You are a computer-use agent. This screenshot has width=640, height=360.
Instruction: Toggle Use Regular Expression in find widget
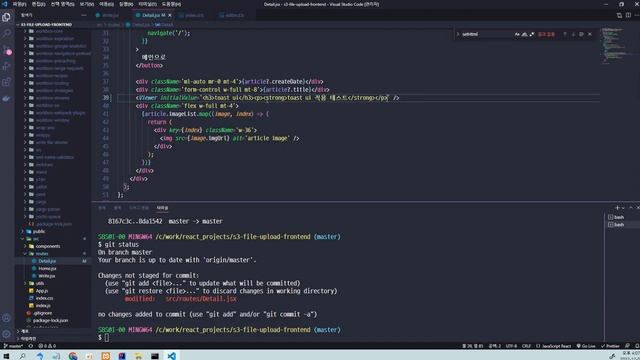coord(531,34)
